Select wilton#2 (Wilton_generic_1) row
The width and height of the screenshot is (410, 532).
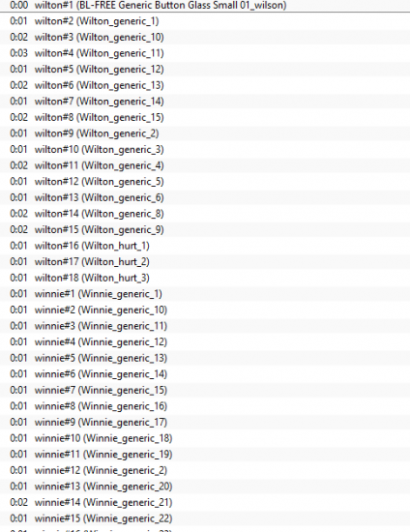(205, 21)
